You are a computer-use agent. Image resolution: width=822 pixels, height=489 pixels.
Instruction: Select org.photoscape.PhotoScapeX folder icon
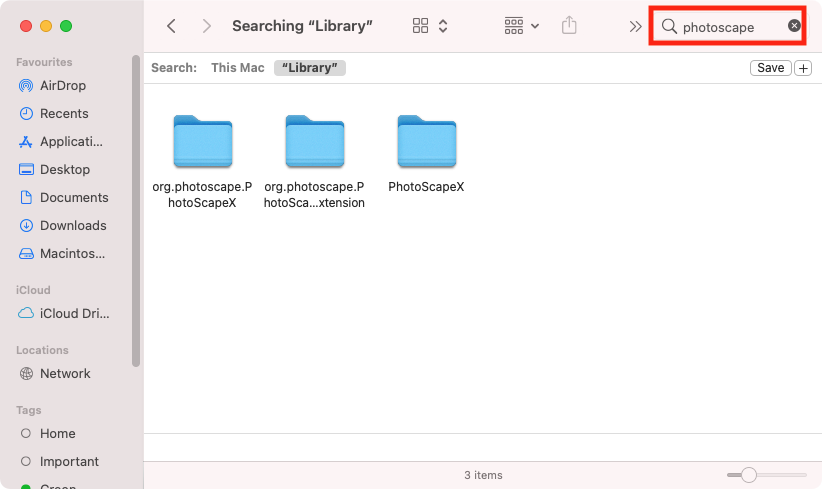coord(203,141)
